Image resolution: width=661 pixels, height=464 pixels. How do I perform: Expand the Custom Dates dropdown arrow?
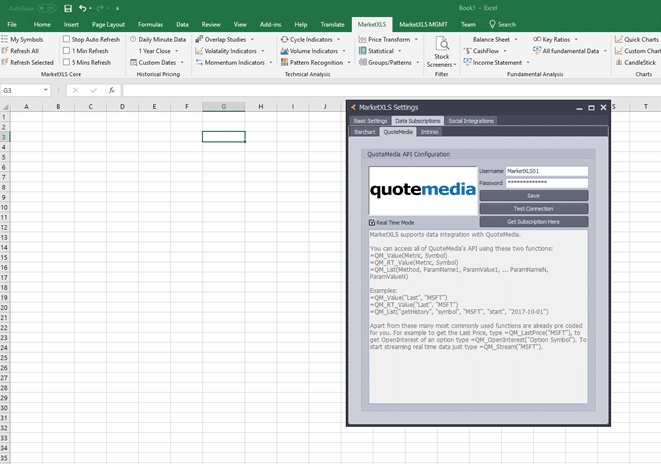(182, 62)
